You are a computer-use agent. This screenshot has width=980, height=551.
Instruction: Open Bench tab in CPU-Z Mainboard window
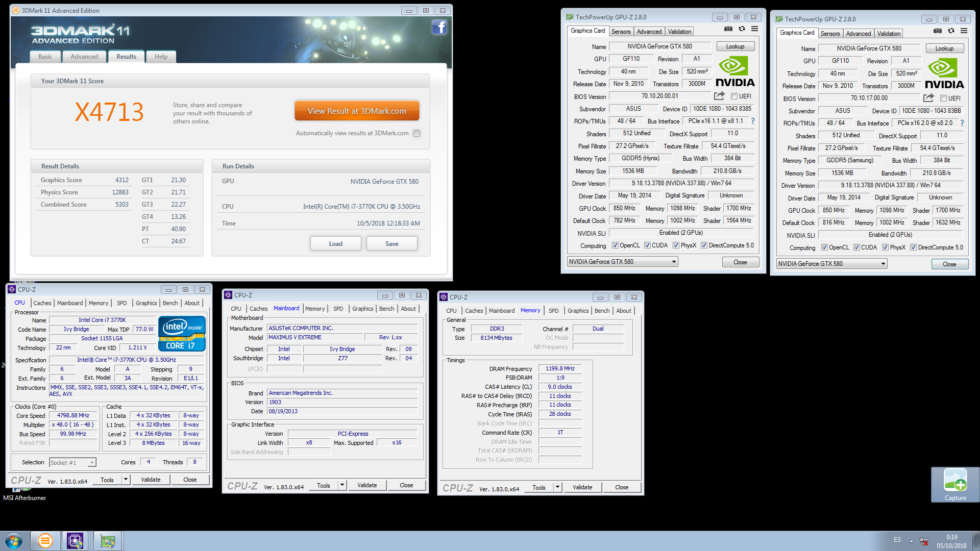pos(387,309)
